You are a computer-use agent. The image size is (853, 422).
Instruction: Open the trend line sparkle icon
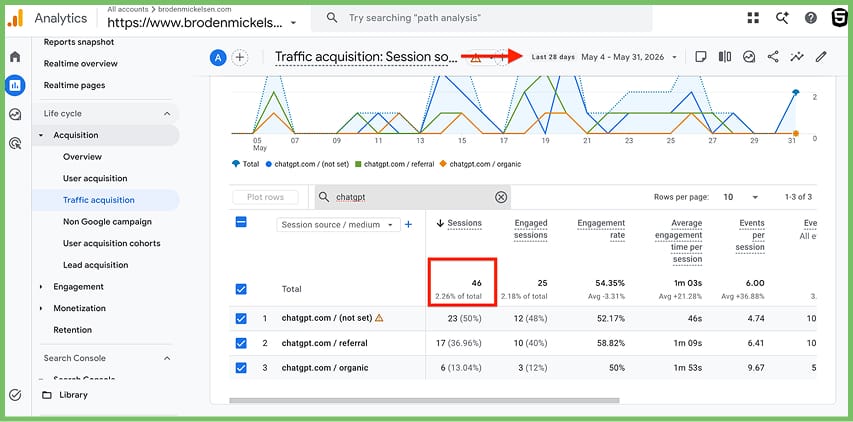tap(797, 57)
